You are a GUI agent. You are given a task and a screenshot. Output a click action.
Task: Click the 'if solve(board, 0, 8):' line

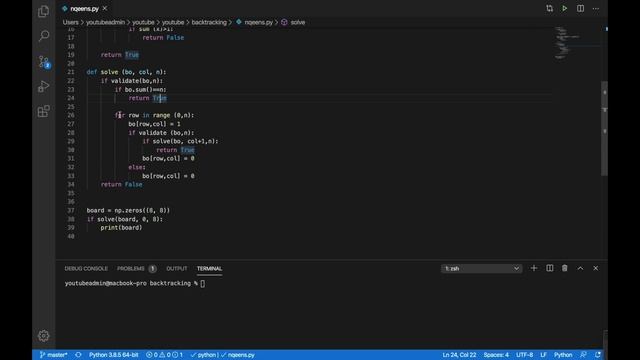click(124, 219)
